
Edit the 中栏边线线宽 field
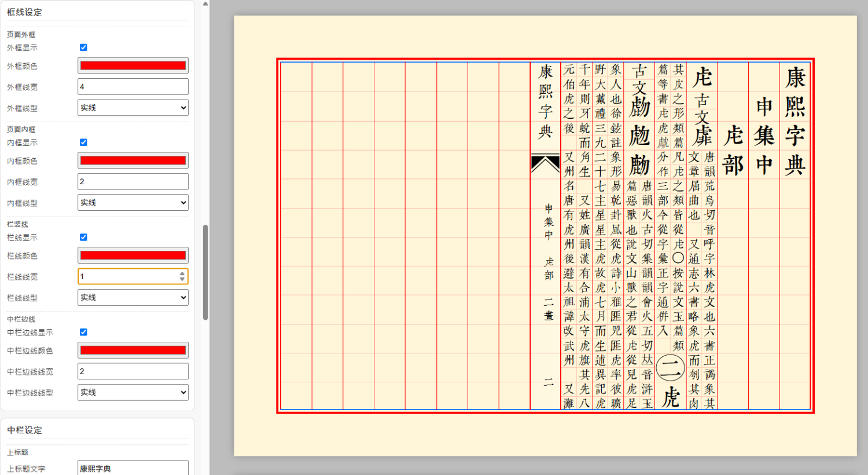pos(133,371)
